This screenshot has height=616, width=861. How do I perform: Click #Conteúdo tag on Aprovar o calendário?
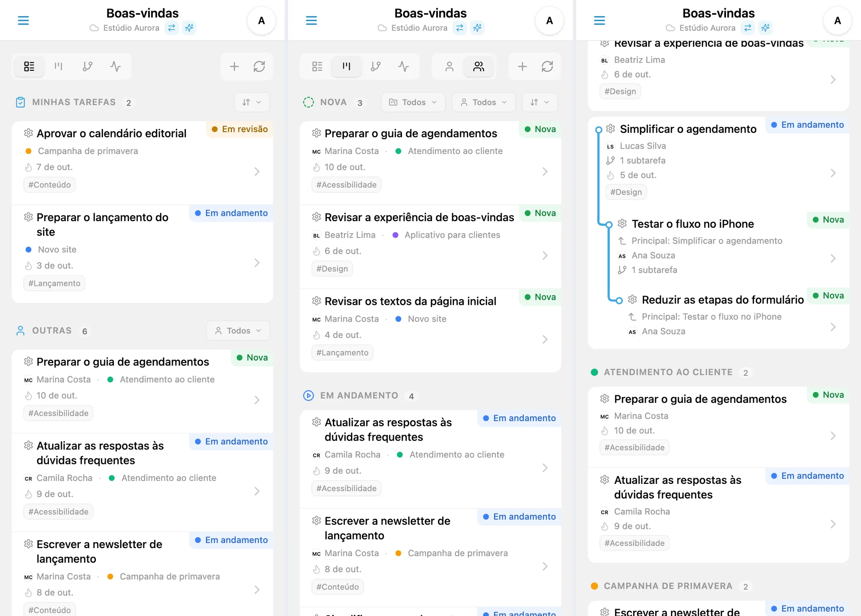50,185
